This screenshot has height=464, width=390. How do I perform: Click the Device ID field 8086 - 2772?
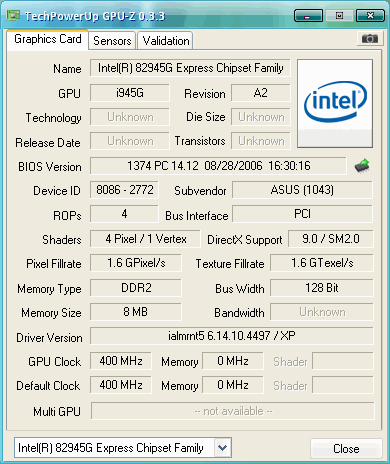point(124,190)
